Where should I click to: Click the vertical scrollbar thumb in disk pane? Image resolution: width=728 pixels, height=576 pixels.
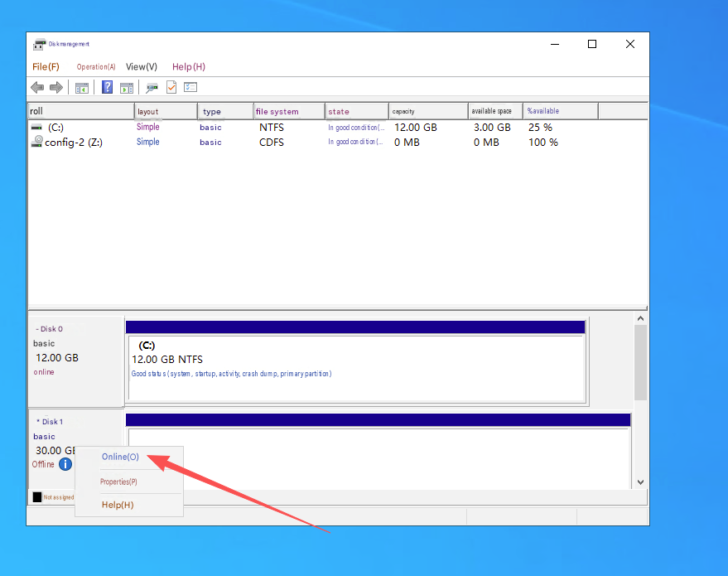[641, 362]
